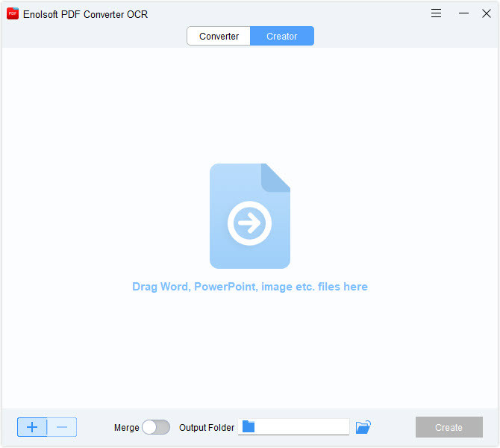Close the Enolsoft PDF Converter window
This screenshot has width=500, height=448.
[487, 13]
